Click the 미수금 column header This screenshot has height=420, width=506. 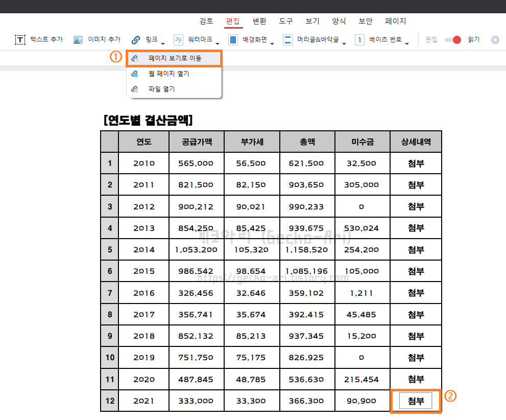(x=363, y=142)
